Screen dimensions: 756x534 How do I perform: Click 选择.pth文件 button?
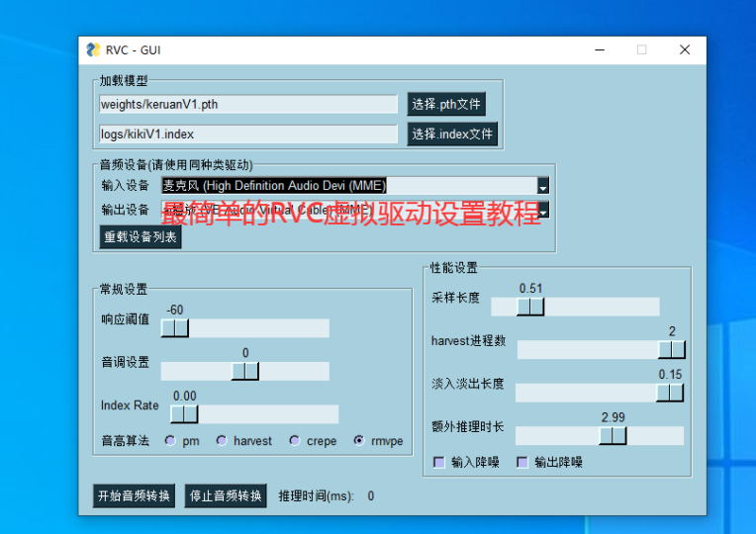pyautogui.click(x=445, y=104)
